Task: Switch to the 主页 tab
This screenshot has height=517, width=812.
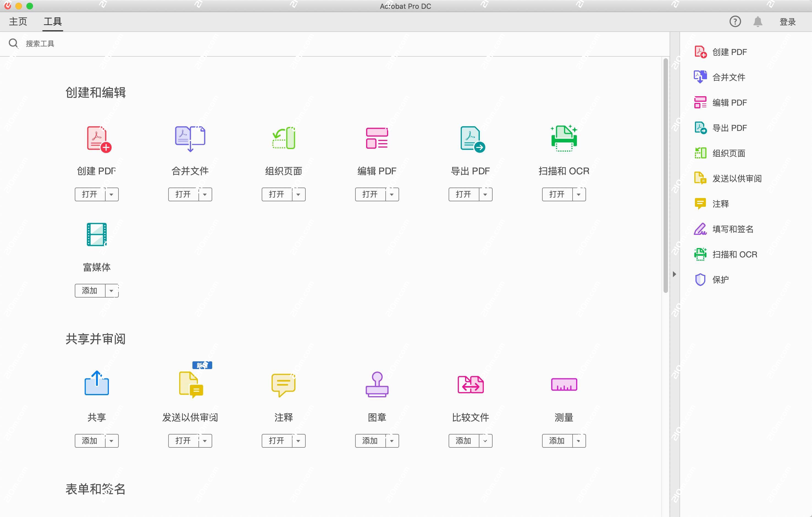Action: 18,21
